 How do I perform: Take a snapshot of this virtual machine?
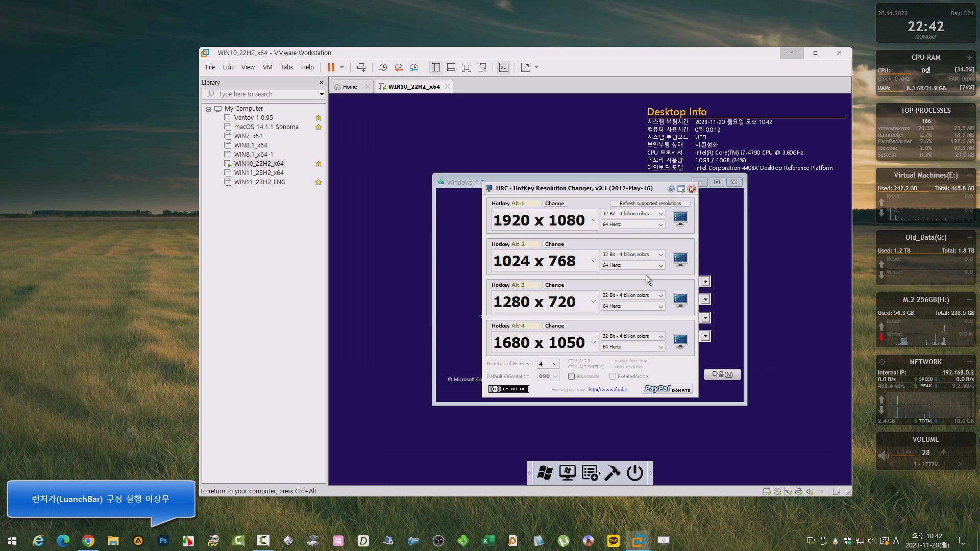click(383, 67)
